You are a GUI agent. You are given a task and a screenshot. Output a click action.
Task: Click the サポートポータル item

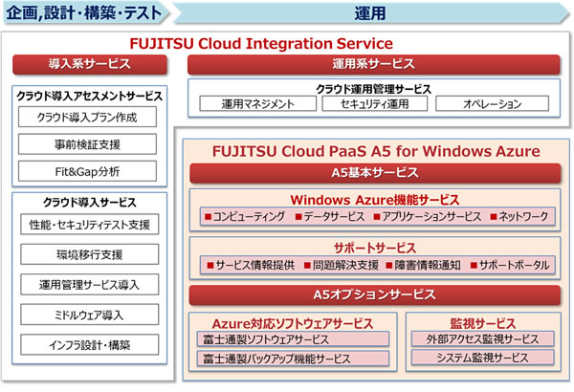pyautogui.click(x=510, y=265)
